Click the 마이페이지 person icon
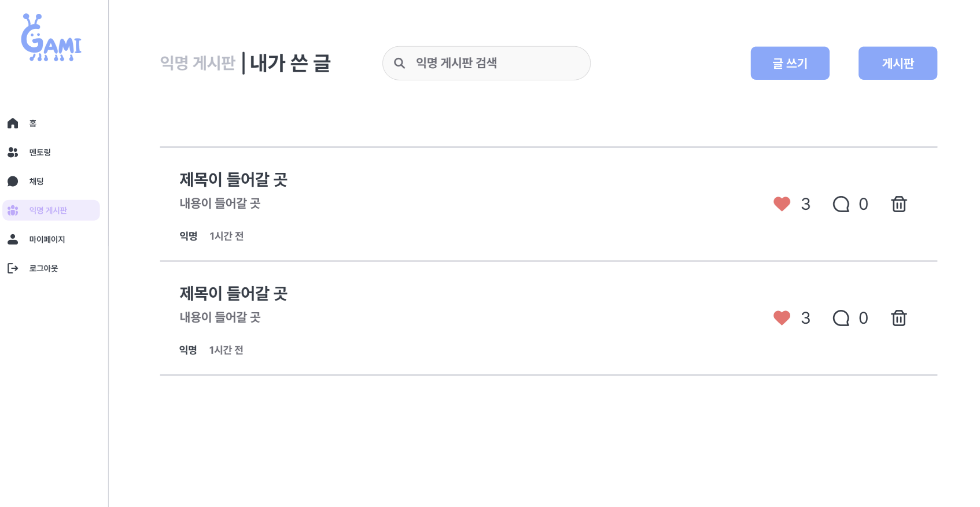 click(13, 239)
